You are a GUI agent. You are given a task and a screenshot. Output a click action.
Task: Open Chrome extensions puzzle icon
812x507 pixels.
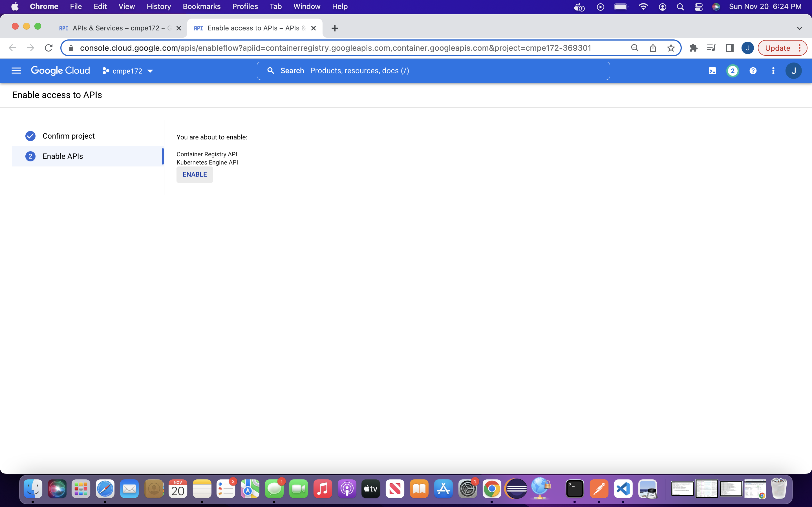click(693, 48)
